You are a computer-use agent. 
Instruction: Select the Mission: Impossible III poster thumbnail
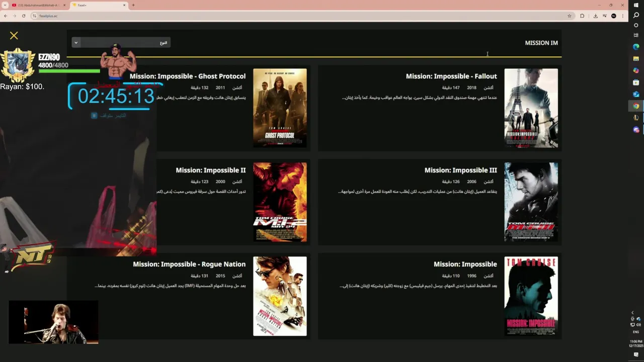click(x=531, y=202)
